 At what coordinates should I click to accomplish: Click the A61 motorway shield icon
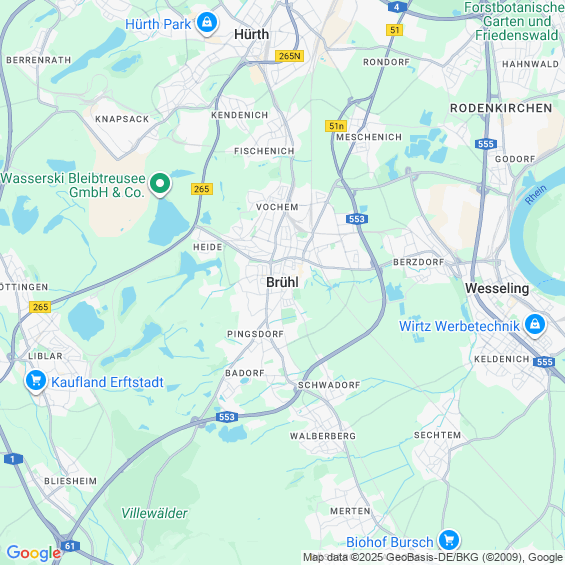70,546
